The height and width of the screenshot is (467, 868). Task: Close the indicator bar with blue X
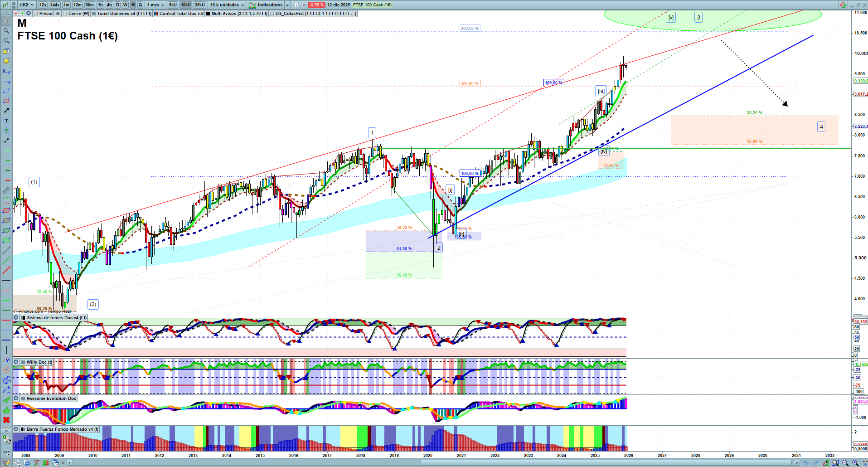click(x=29, y=14)
